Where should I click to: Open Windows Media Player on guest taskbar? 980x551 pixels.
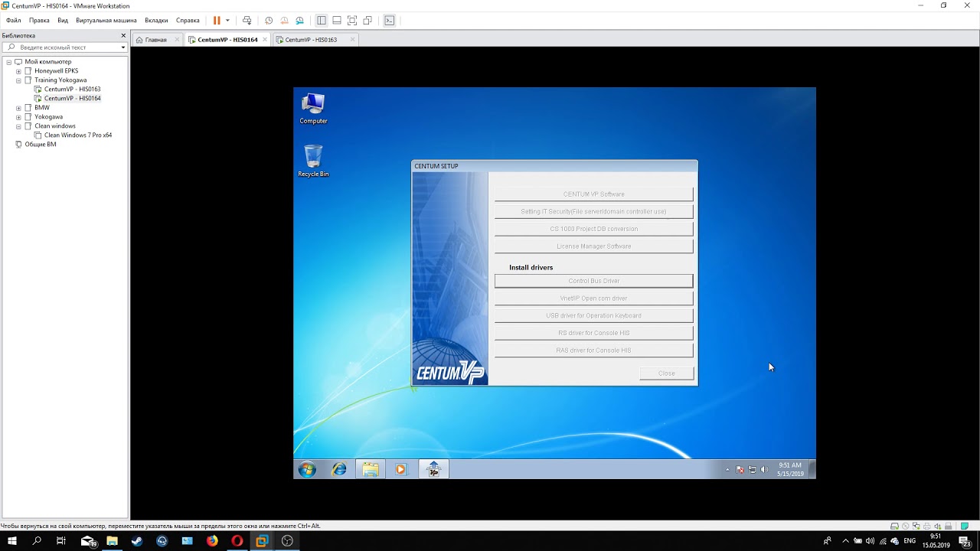[401, 469]
